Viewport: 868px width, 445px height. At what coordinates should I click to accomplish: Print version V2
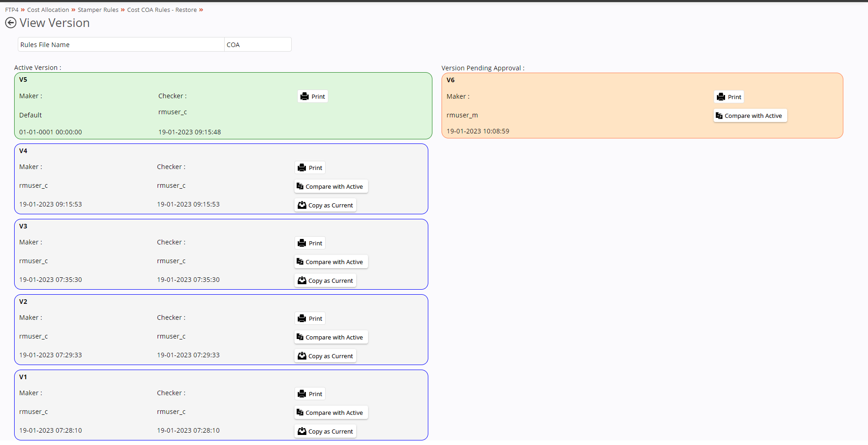click(x=310, y=318)
